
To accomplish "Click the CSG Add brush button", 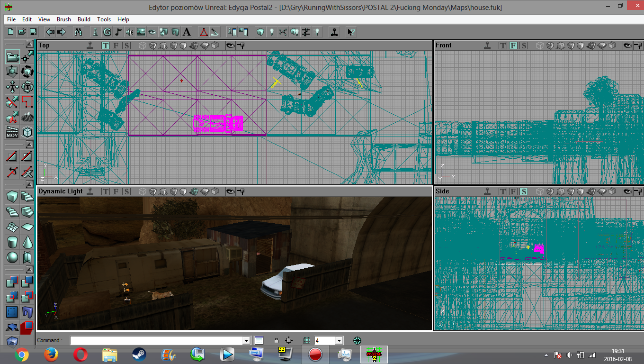I will 12,282.
